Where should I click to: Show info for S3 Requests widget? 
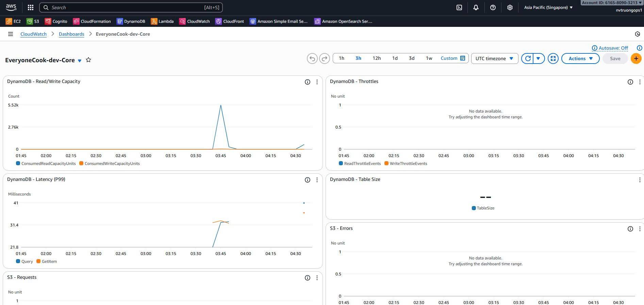pyautogui.click(x=308, y=278)
